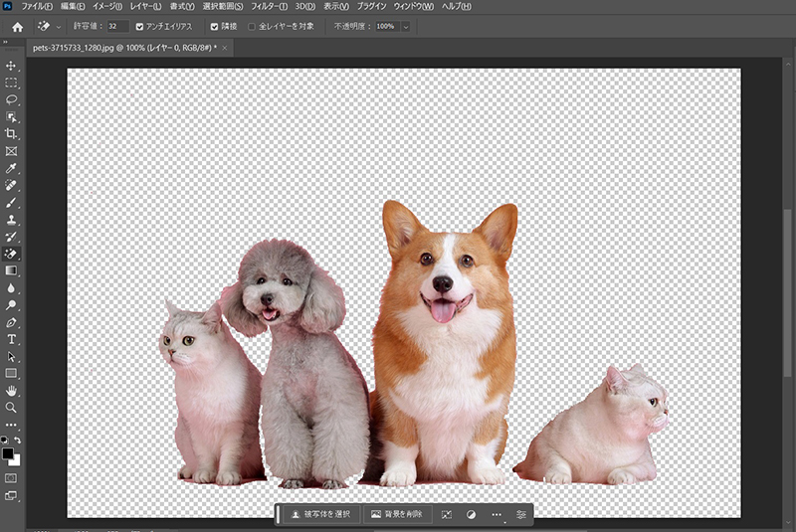Select the Object Selection tool
The image size is (796, 532).
pyautogui.click(x=11, y=117)
